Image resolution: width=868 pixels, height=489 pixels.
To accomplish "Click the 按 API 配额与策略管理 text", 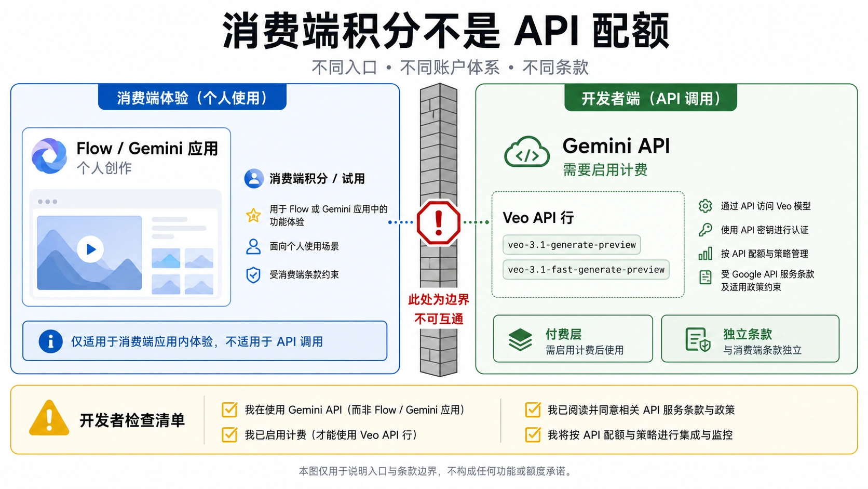I will (765, 254).
